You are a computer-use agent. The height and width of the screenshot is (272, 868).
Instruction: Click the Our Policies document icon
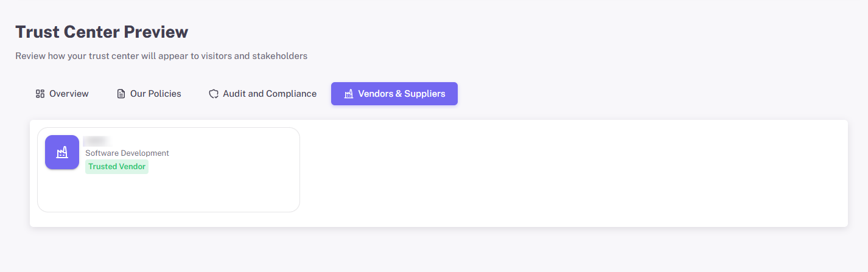tap(121, 94)
